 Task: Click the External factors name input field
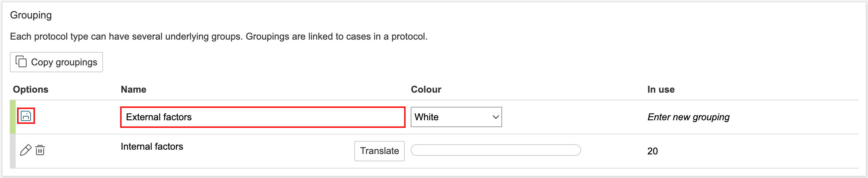tap(262, 117)
